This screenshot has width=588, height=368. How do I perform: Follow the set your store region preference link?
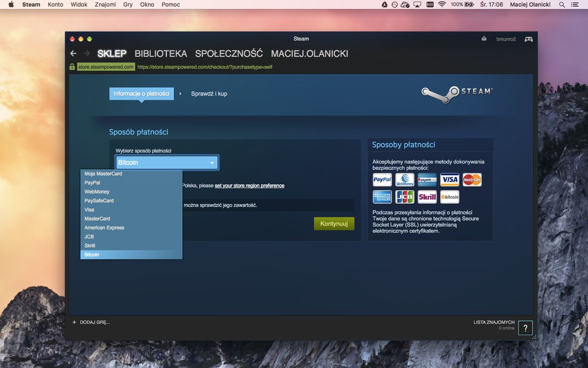coord(249,186)
